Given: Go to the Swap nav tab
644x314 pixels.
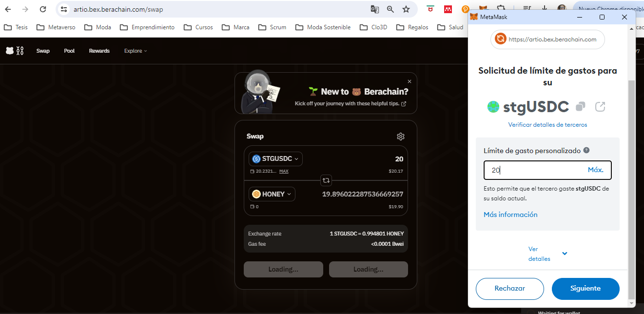Looking at the screenshot, I should [x=43, y=51].
